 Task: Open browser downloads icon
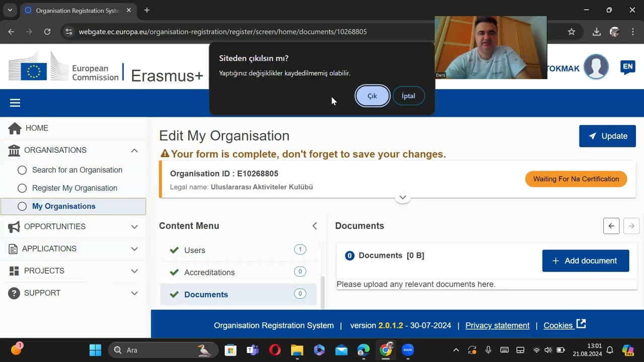tap(597, 32)
